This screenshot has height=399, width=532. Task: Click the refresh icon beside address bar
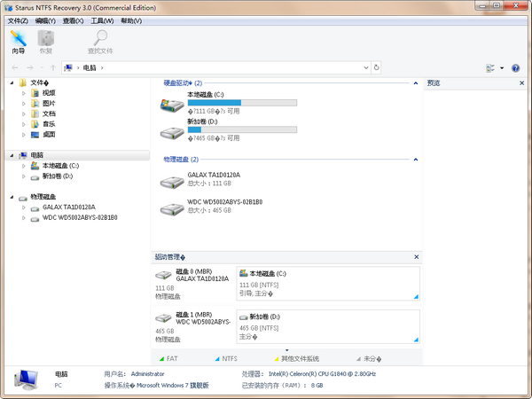377,67
